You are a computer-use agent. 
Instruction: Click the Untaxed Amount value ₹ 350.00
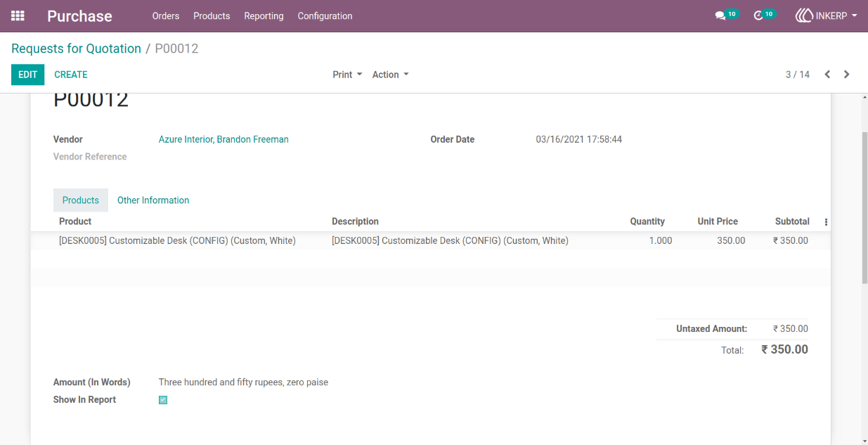tap(791, 328)
